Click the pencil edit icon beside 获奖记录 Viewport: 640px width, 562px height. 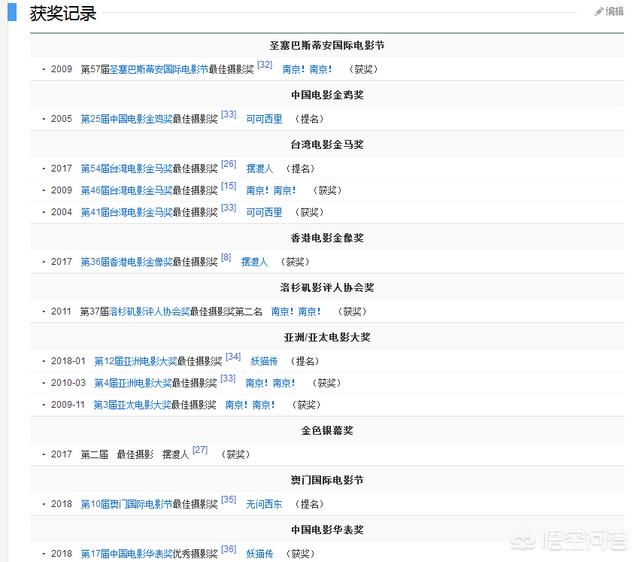pos(599,12)
